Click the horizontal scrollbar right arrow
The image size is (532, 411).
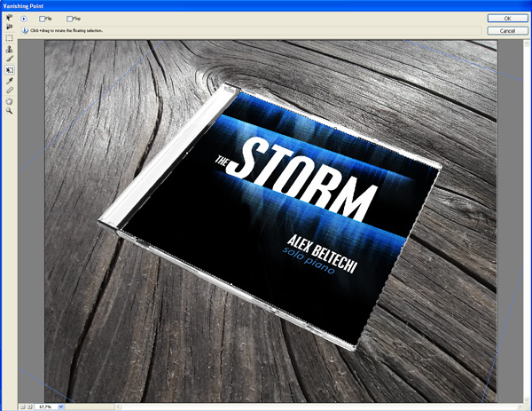[520, 407]
